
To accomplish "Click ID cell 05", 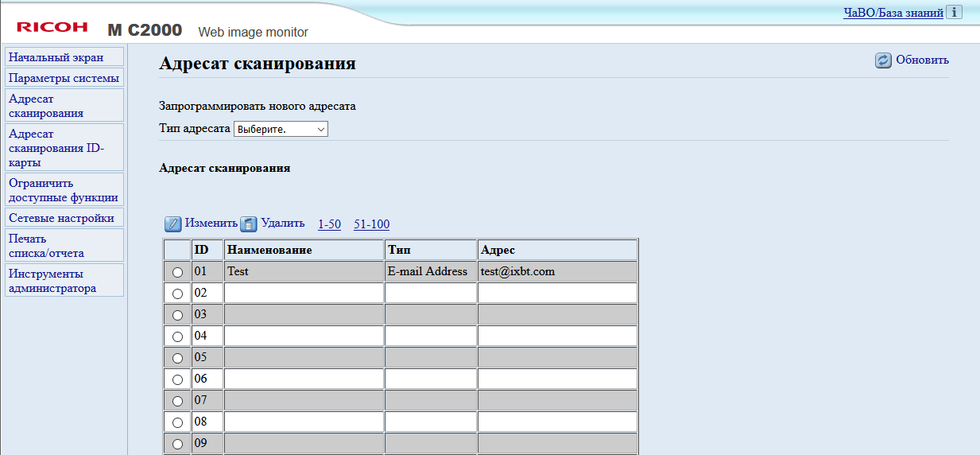I will 207,357.
